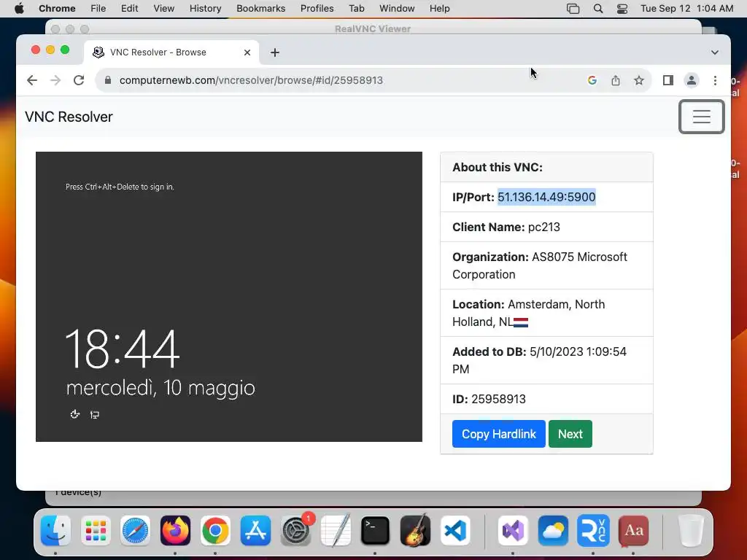Screen dimensions: 747x560
Task: Open the Bookmarks menu
Action: (x=260, y=9)
